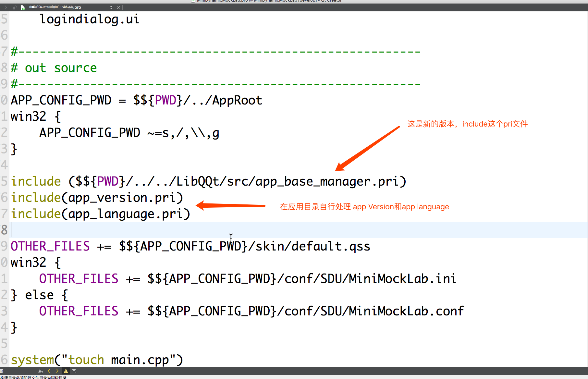Click the MiniMockLab.ini OTHER_FILES line
This screenshot has height=379, width=588.
248,279
